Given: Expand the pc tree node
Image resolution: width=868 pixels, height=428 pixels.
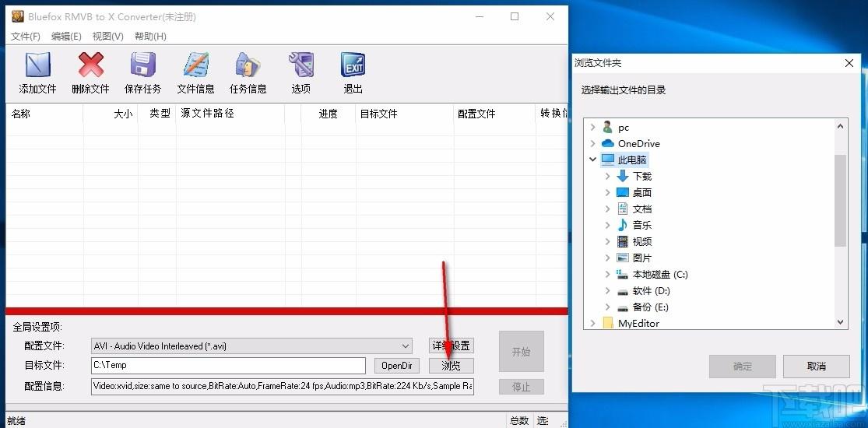Looking at the screenshot, I should click(593, 128).
